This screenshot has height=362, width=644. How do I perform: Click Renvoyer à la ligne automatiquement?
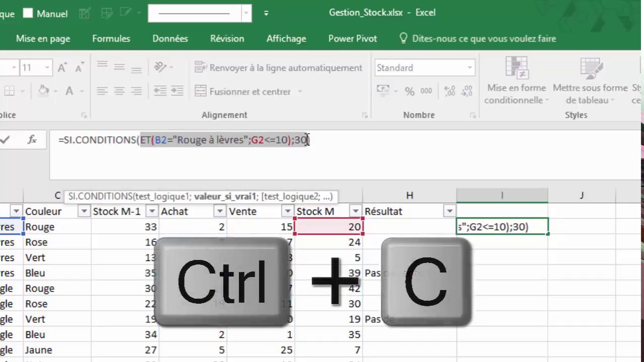point(278,67)
